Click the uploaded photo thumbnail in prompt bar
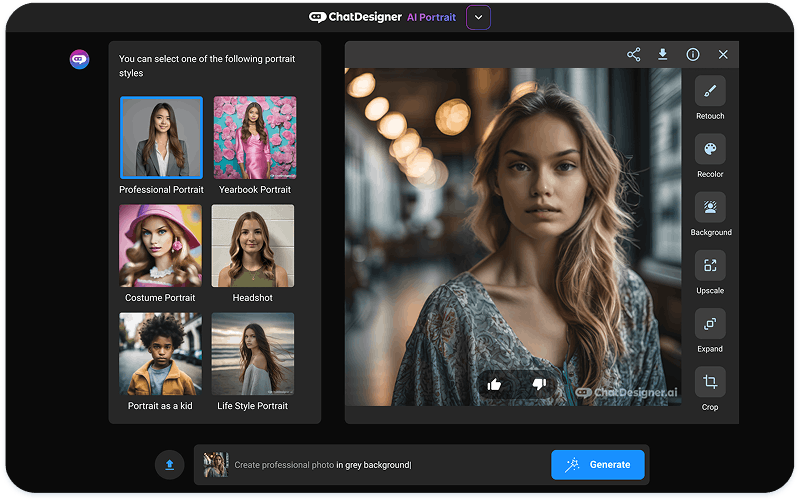Image resolution: width=800 pixels, height=501 pixels. point(215,465)
